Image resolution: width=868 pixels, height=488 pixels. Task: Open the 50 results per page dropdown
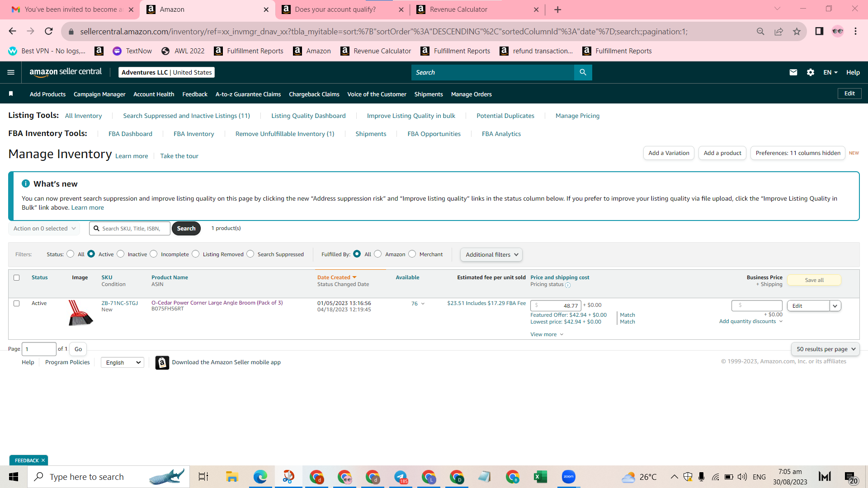826,349
